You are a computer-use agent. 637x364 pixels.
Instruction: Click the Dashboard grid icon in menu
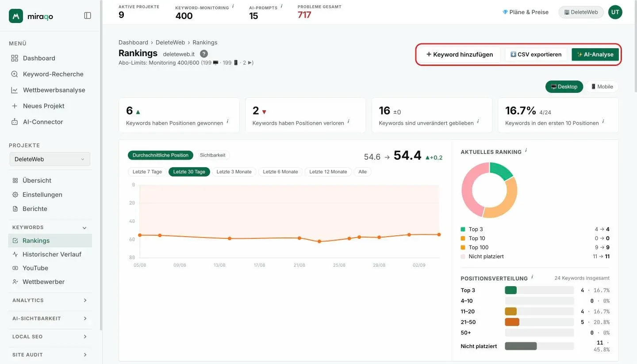click(15, 58)
